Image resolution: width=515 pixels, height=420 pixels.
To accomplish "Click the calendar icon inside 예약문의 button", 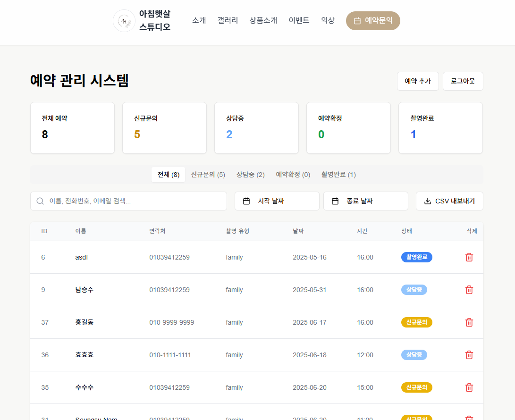I will 357,20.
